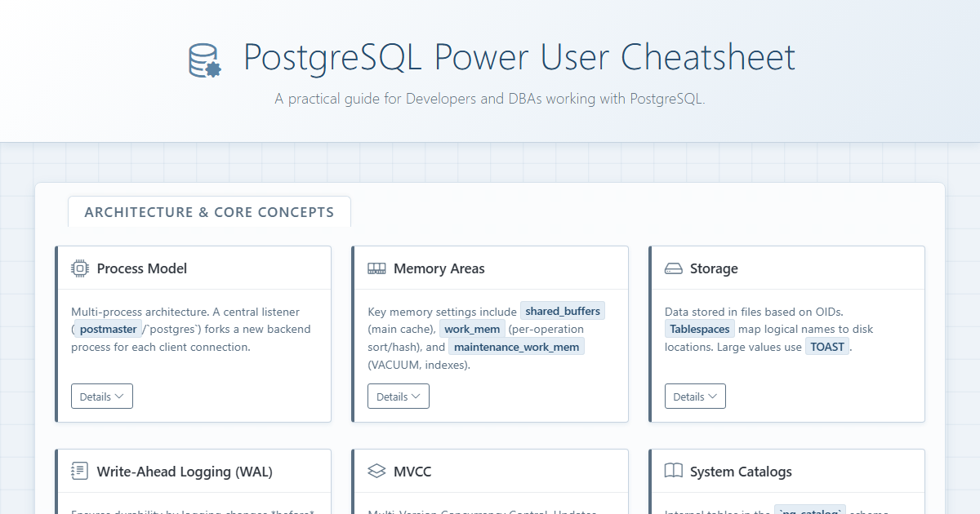Click the shared_buffers code tag
This screenshot has height=514, width=980.
click(563, 312)
